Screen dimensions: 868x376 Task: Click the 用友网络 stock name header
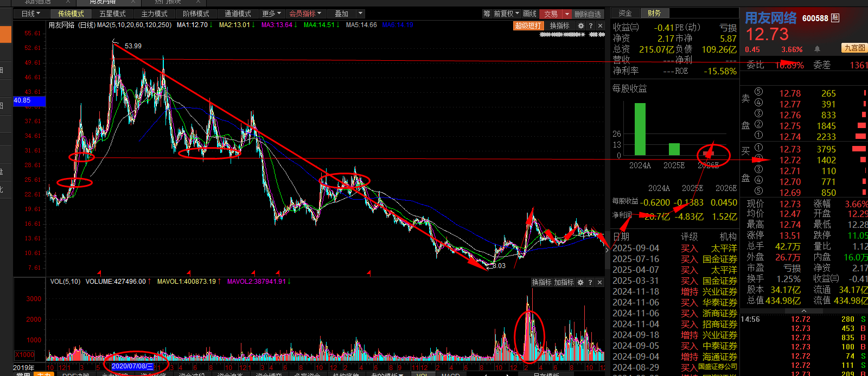tap(770, 18)
